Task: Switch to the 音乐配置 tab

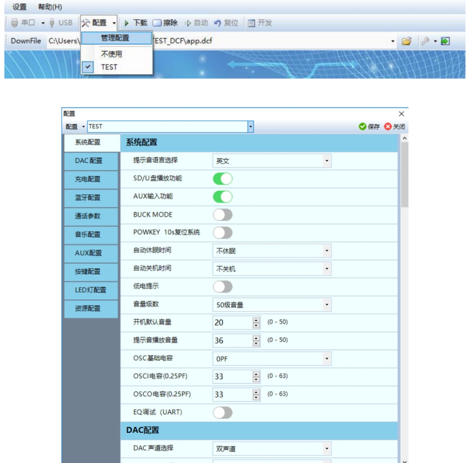Action: 91,235
